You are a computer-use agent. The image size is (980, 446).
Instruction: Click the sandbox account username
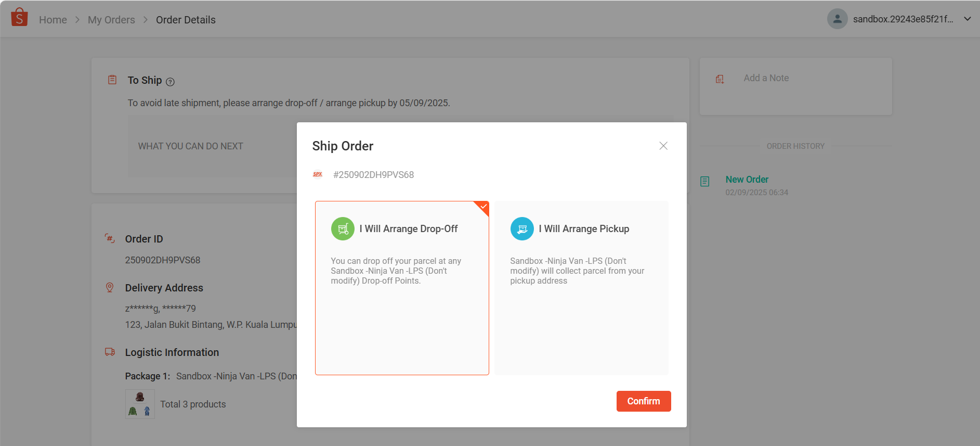tap(903, 19)
